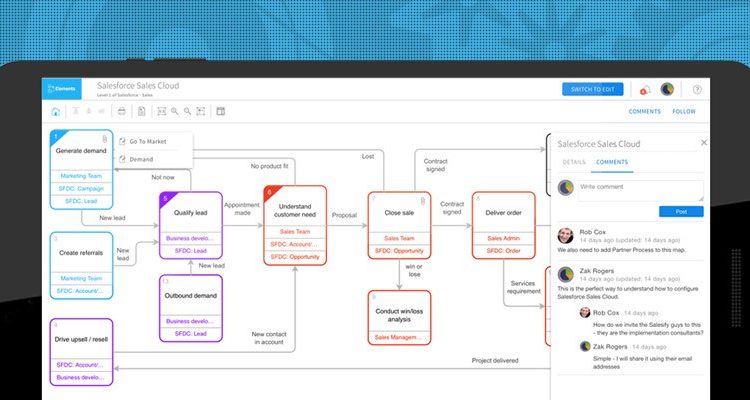This screenshot has width=750, height=400.
Task: Zoom out with the magnifier minus icon
Action: coord(188,111)
